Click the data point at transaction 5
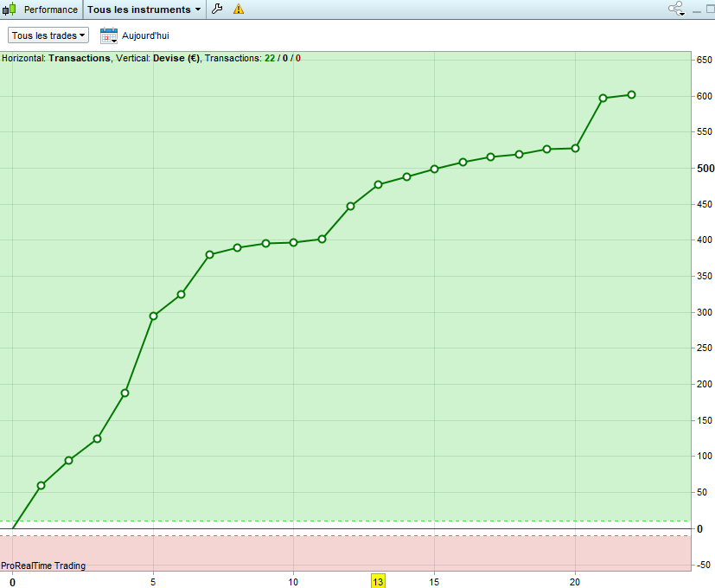Screen dimensions: 715x588 click(x=153, y=316)
